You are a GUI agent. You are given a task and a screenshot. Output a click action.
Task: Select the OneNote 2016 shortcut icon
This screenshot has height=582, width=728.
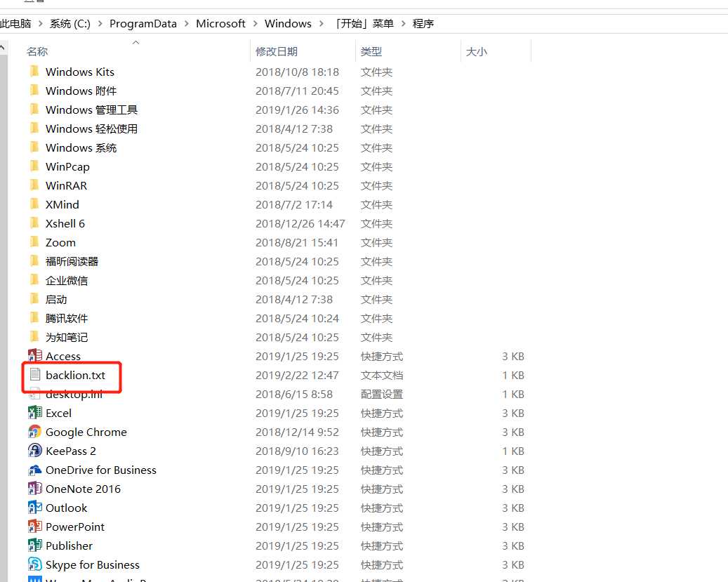(35, 489)
